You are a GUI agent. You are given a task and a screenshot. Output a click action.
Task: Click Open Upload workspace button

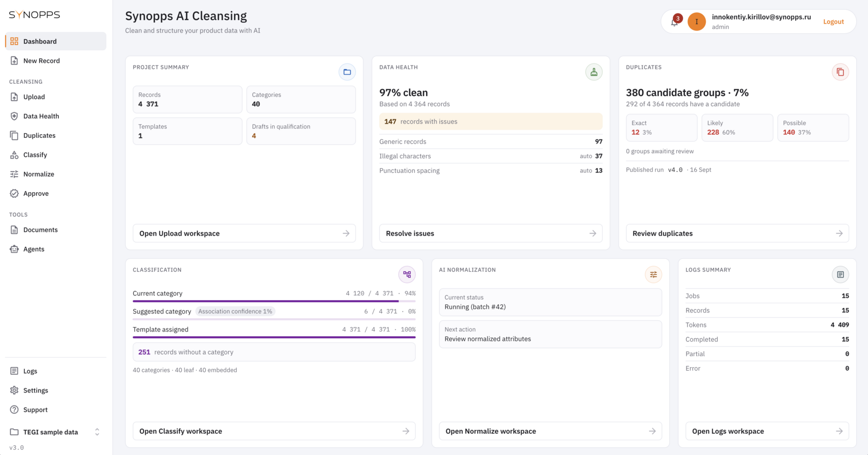[x=244, y=233]
